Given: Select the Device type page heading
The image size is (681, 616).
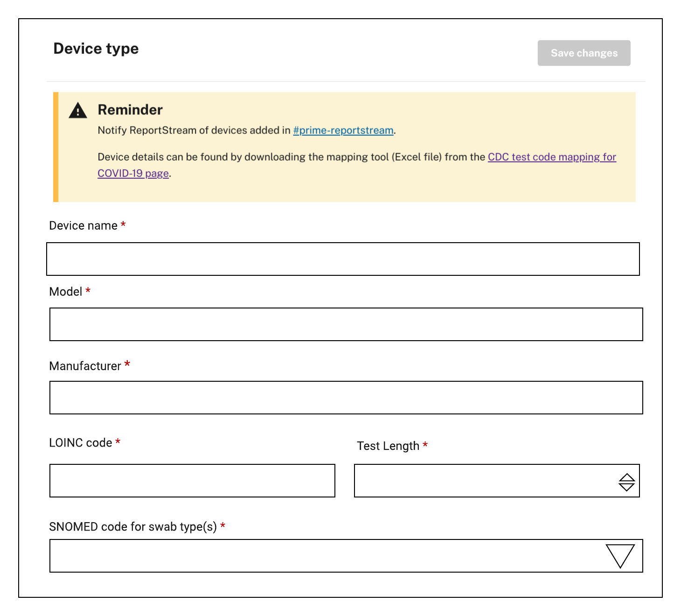Looking at the screenshot, I should 96,48.
